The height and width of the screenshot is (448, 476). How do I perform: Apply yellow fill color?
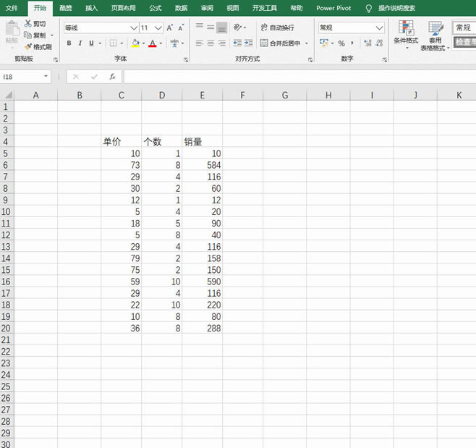click(135, 43)
